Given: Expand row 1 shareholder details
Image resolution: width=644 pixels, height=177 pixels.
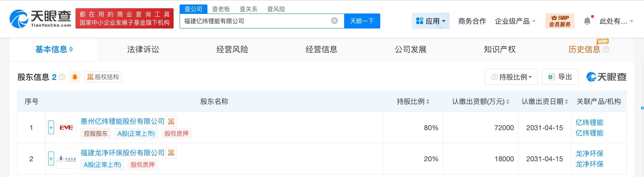Looking at the screenshot, I should (51, 127).
